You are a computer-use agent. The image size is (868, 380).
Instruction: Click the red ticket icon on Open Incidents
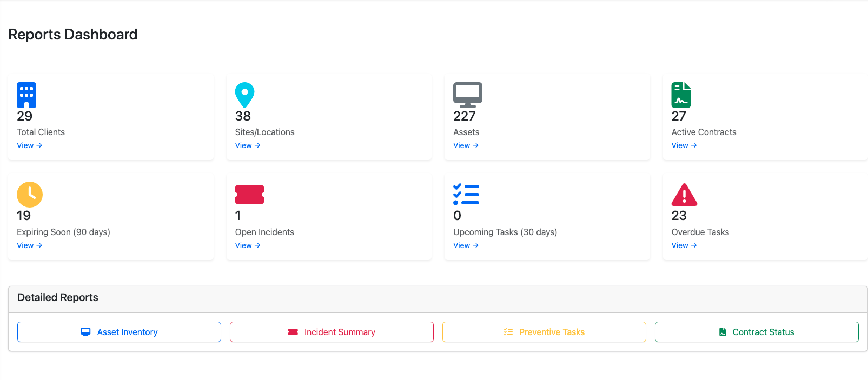[x=249, y=195]
